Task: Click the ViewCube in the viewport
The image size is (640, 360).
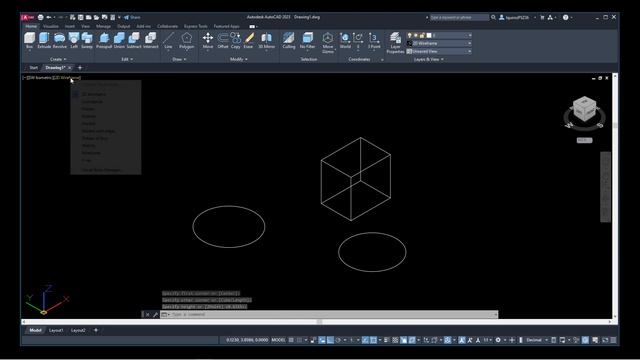Action: (x=584, y=109)
